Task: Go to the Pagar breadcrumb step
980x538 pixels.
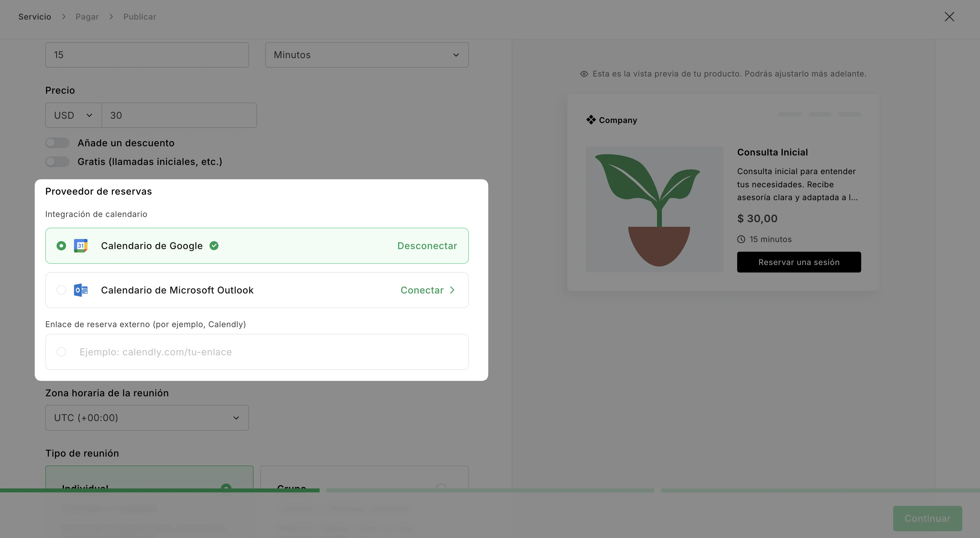Action: [x=87, y=17]
